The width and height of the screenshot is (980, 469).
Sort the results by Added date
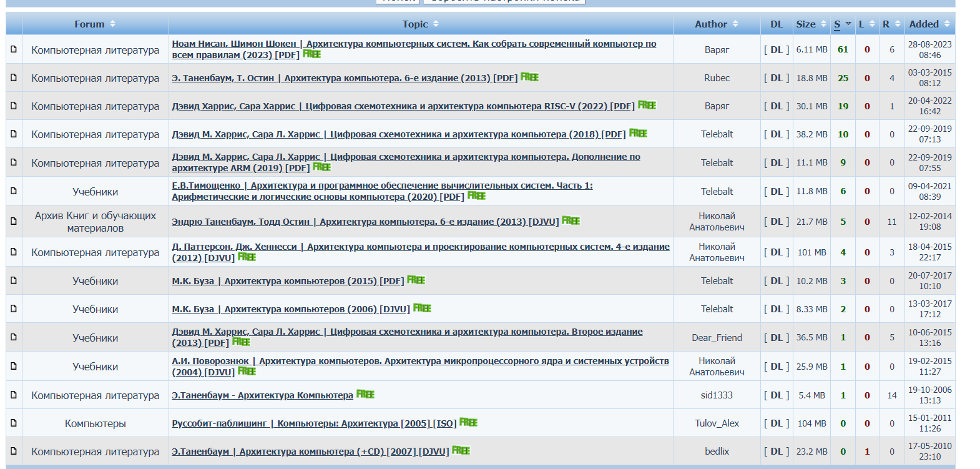pyautogui.click(x=929, y=24)
